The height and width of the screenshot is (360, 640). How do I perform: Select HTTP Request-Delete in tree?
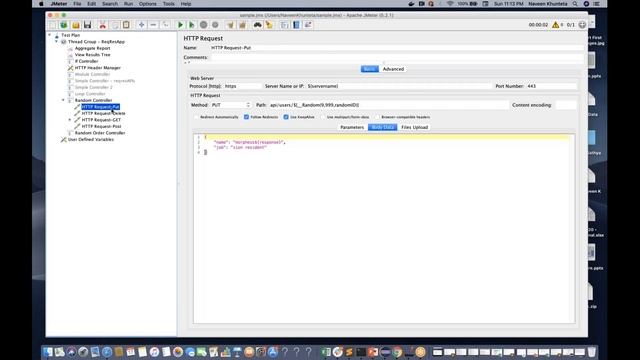click(103, 113)
